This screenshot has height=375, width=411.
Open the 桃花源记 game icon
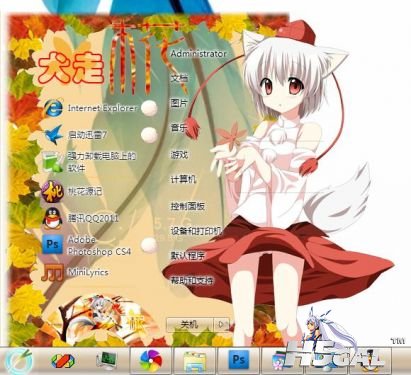click(52, 191)
